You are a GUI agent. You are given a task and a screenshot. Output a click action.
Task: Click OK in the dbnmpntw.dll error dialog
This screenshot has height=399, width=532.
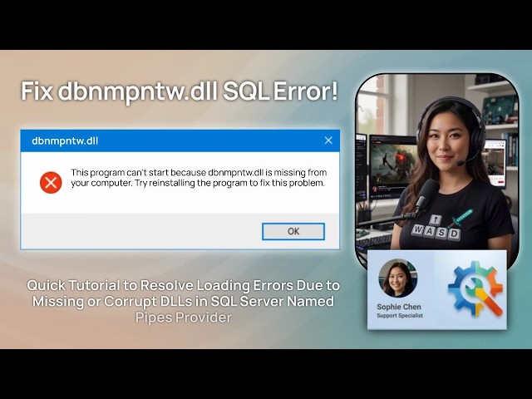point(293,231)
